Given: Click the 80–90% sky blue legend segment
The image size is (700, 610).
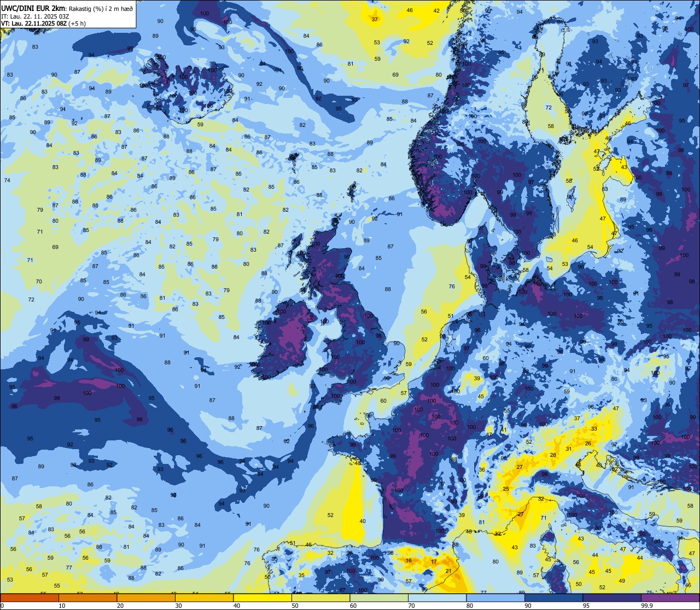Looking at the screenshot, I should click(x=495, y=598).
